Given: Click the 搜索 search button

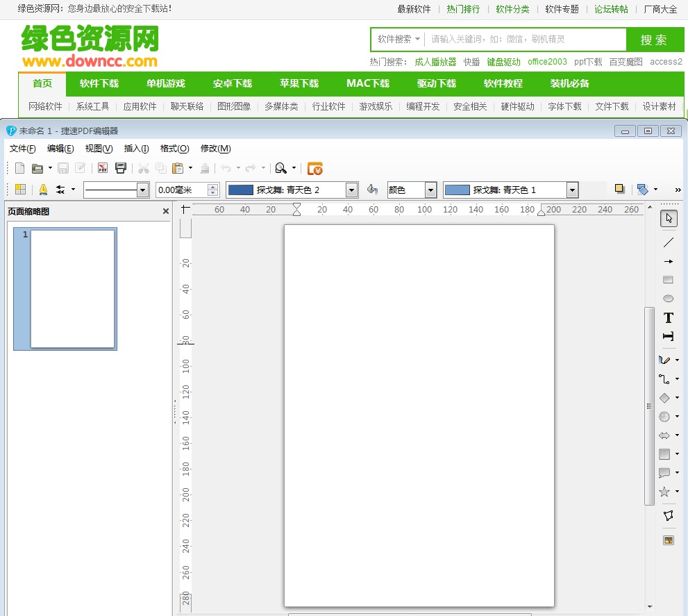Looking at the screenshot, I should tap(655, 40).
